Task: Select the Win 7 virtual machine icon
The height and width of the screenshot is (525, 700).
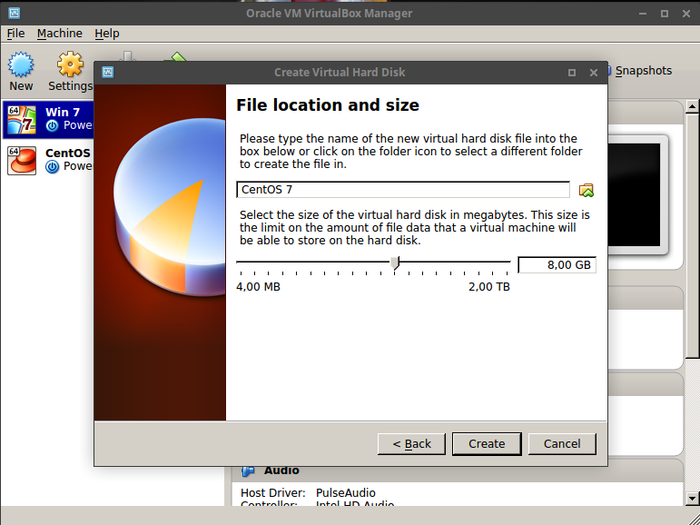Action: [x=21, y=120]
